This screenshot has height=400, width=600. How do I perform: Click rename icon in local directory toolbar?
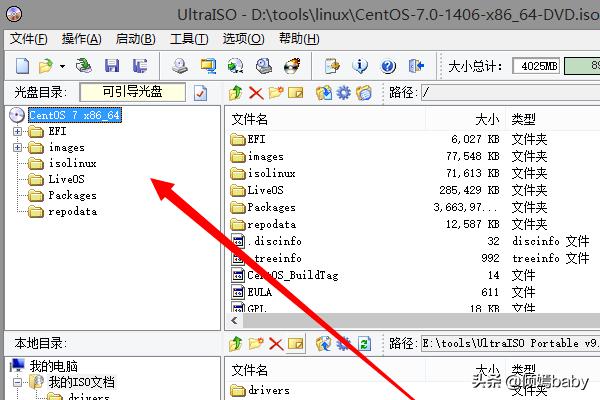tap(295, 344)
